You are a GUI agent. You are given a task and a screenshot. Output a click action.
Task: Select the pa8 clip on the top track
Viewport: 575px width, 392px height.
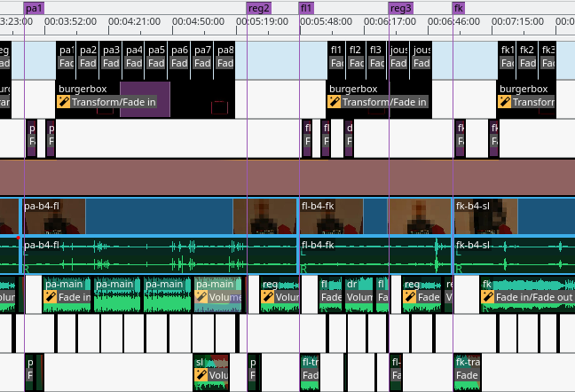[225, 57]
